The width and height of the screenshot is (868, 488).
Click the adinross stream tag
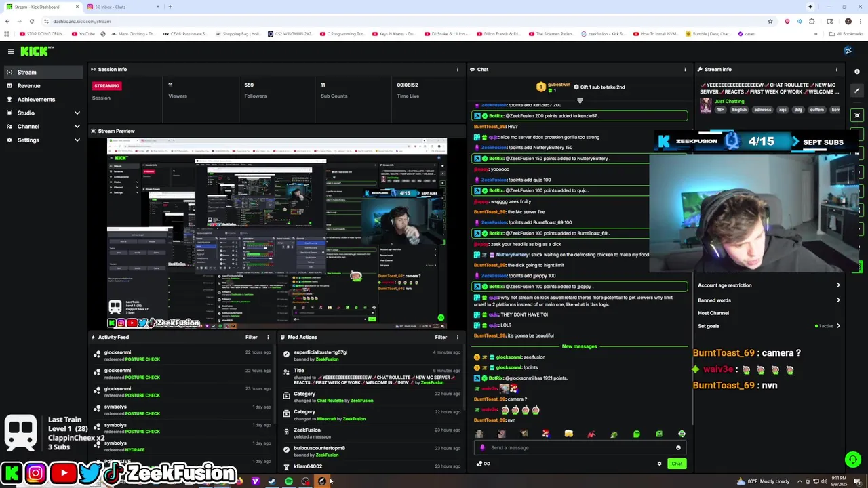point(762,110)
